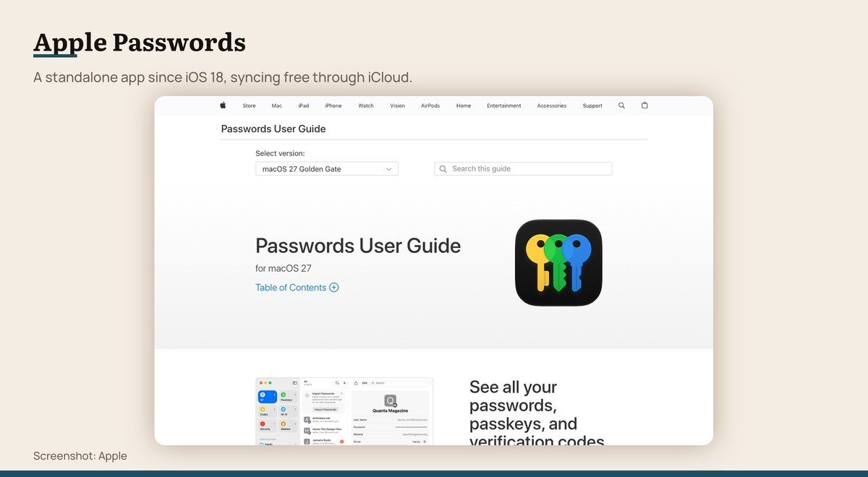868x477 pixels.
Task: Click the 'Select version:' label
Action: [x=280, y=153]
